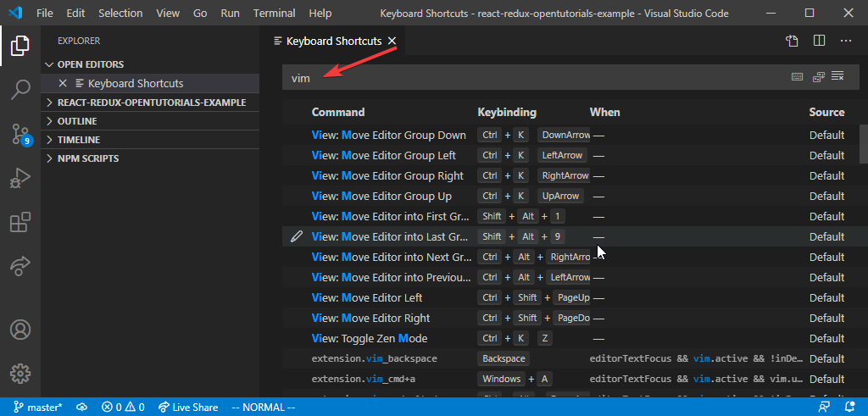
Task: Expand the REACT-REDUX-OPENTUTORIALS-EXAMPLE folder section
Action: (x=151, y=103)
